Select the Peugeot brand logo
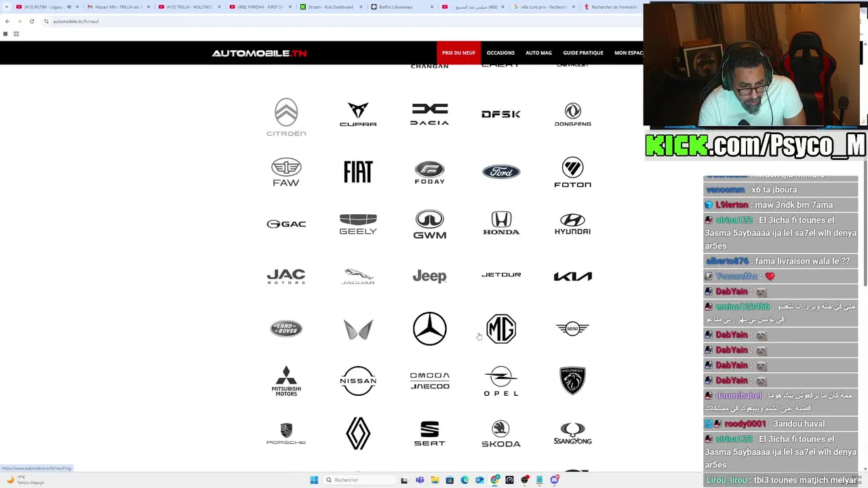This screenshot has width=868, height=488. point(573,381)
